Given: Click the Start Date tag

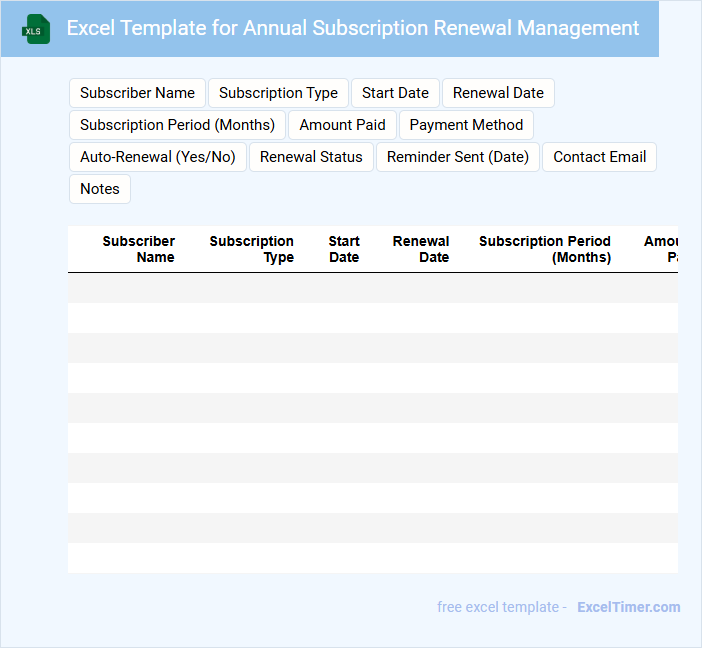Looking at the screenshot, I should [x=395, y=93].
